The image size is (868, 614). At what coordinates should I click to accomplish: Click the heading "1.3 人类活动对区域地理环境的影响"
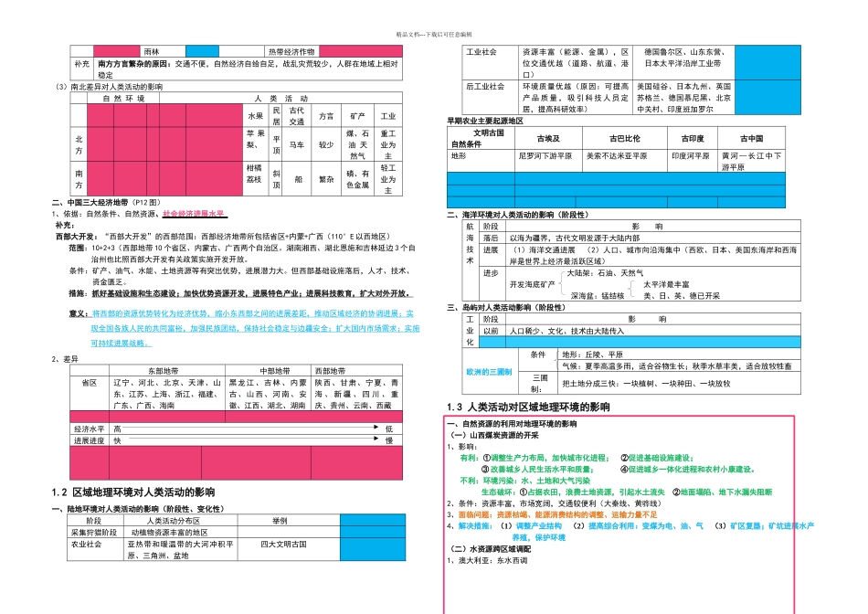528,407
